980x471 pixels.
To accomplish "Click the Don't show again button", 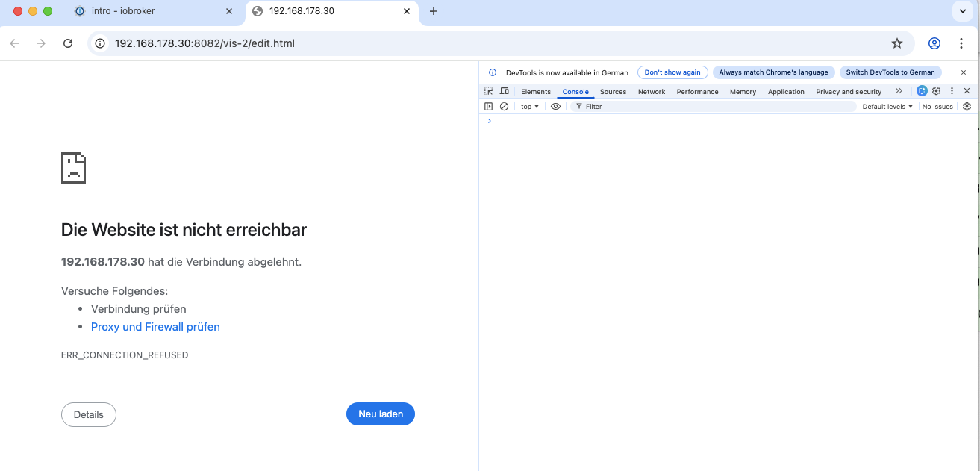I will pyautogui.click(x=672, y=72).
